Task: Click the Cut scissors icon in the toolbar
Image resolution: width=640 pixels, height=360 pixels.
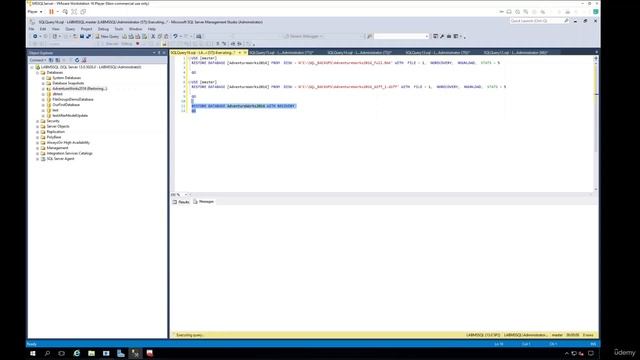Action: (153, 36)
